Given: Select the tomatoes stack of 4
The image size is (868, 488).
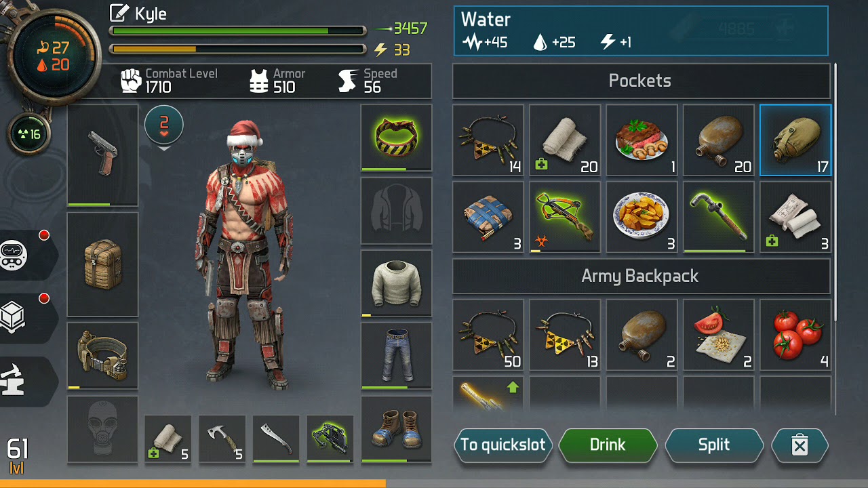Looking at the screenshot, I should tap(795, 335).
